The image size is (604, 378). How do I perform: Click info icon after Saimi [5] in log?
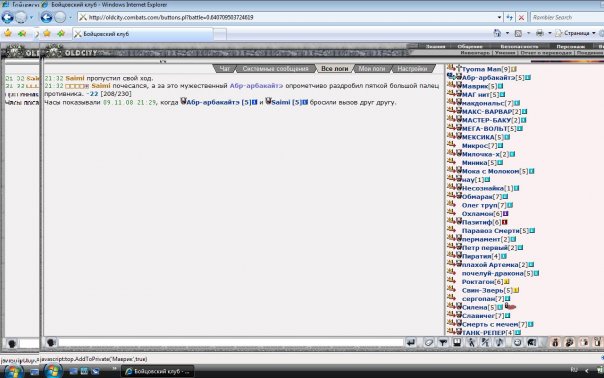(x=305, y=102)
